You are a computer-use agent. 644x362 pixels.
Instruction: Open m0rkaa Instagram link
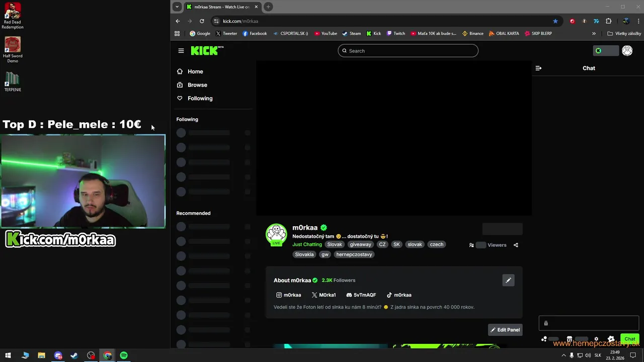click(288, 295)
